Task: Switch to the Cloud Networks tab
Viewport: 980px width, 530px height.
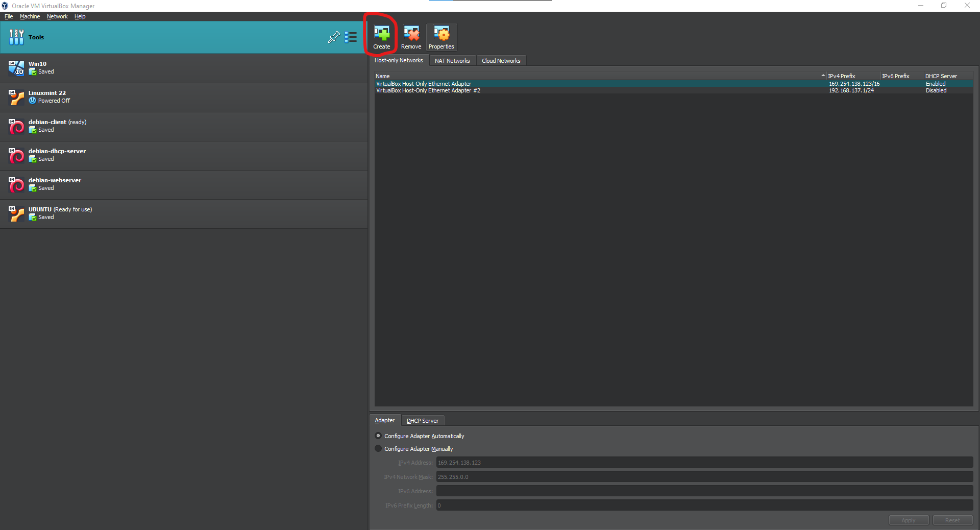Action: point(501,61)
